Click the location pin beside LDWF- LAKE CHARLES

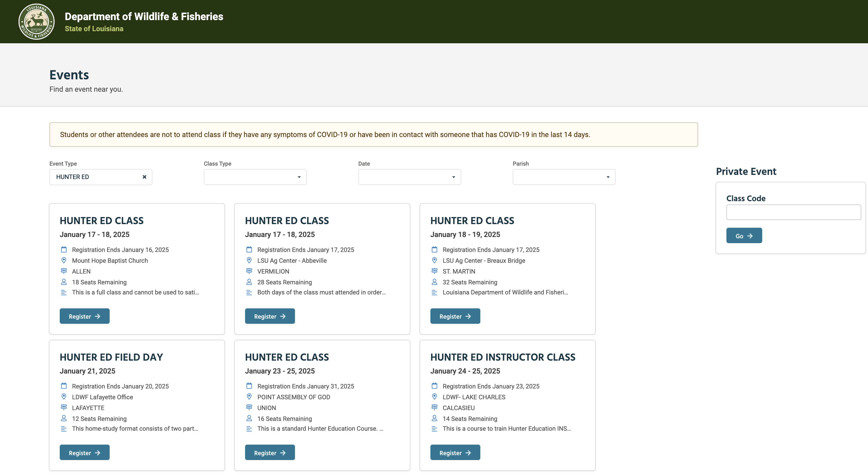434,397
